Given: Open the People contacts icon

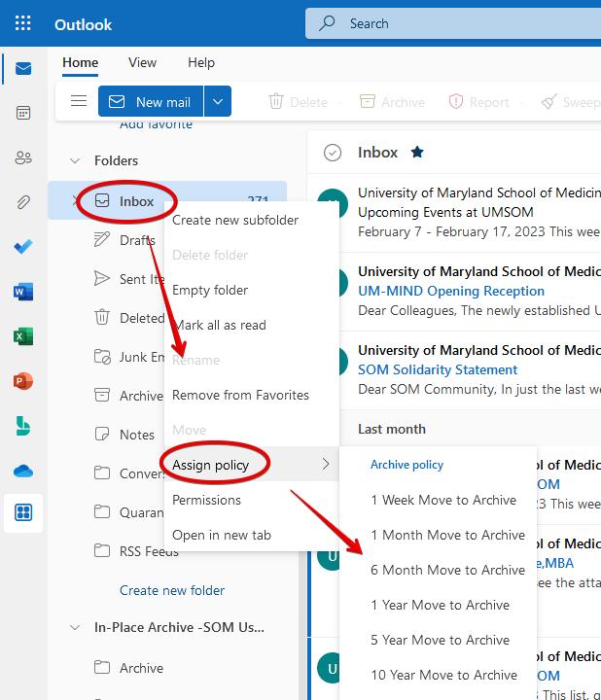Looking at the screenshot, I should [x=23, y=157].
